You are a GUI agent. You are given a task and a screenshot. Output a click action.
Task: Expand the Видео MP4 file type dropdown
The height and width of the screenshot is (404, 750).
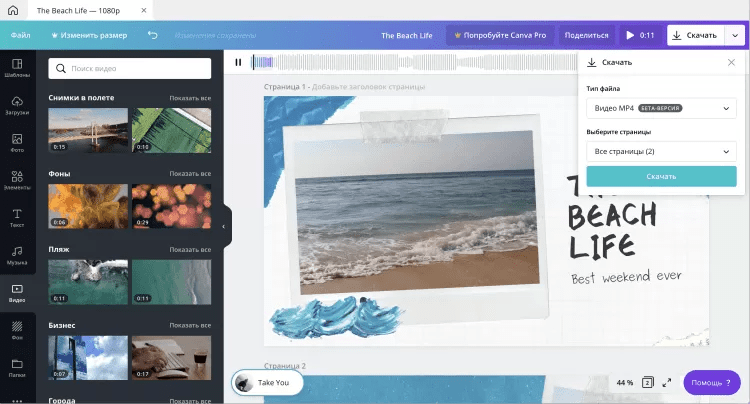(x=661, y=107)
